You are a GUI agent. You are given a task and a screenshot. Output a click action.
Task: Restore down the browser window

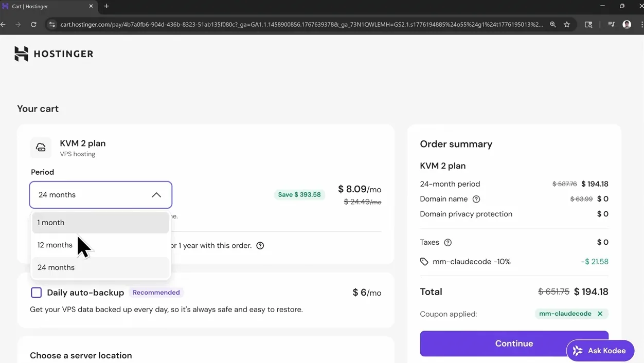point(622,6)
